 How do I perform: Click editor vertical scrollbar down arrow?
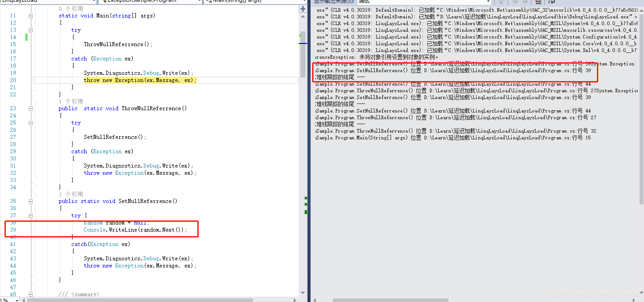303,293
